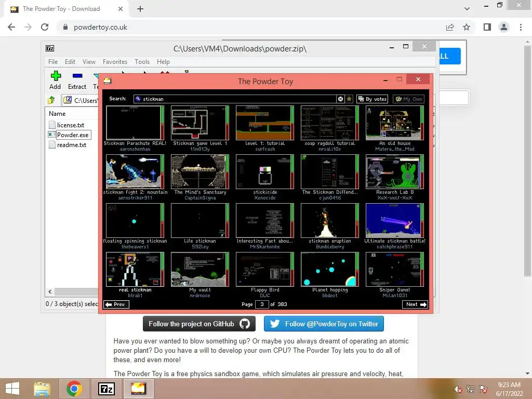This screenshot has width=532, height=399.
Task: Open File Explorer from taskbar
Action: click(x=42, y=389)
